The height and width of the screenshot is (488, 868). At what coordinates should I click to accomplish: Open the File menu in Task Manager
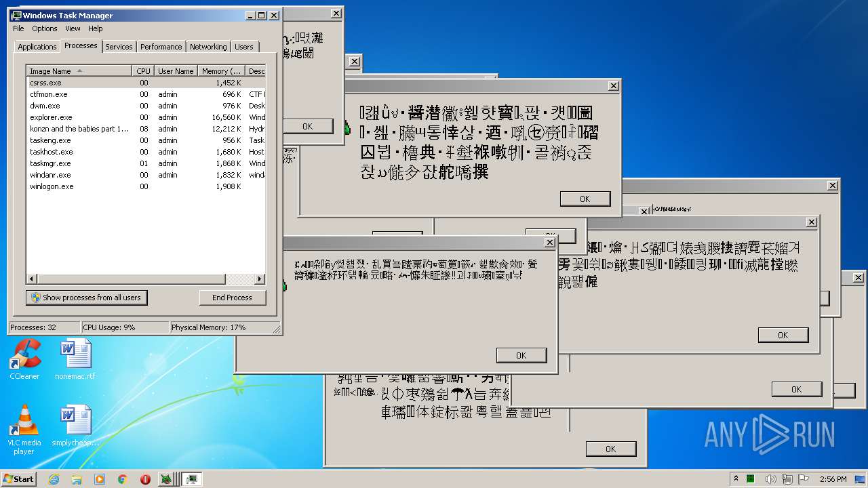point(18,28)
